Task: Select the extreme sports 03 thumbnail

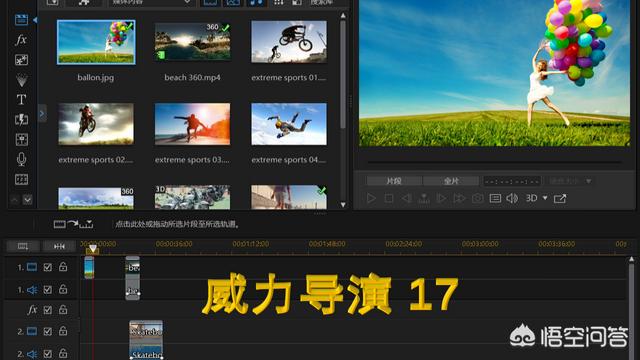Action: click(x=192, y=124)
